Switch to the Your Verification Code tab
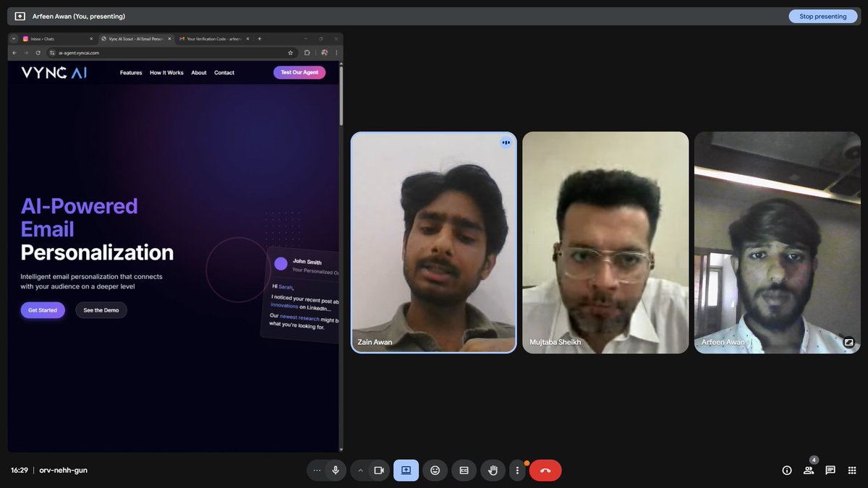This screenshot has height=488, width=868. pyautogui.click(x=213, y=38)
